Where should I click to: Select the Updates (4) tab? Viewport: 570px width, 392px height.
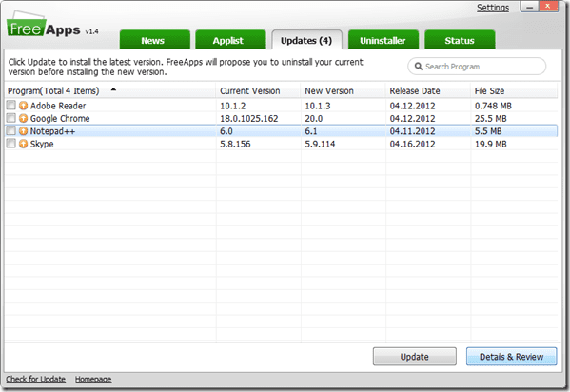[306, 40]
